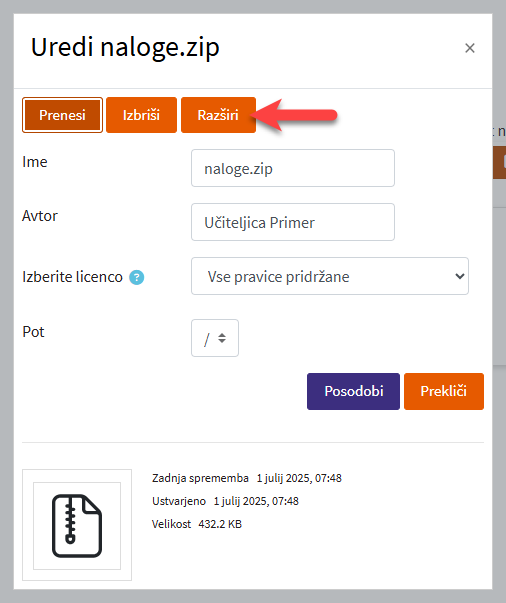Save changes with the Posodobi button
This screenshot has width=506, height=603.
point(353,391)
